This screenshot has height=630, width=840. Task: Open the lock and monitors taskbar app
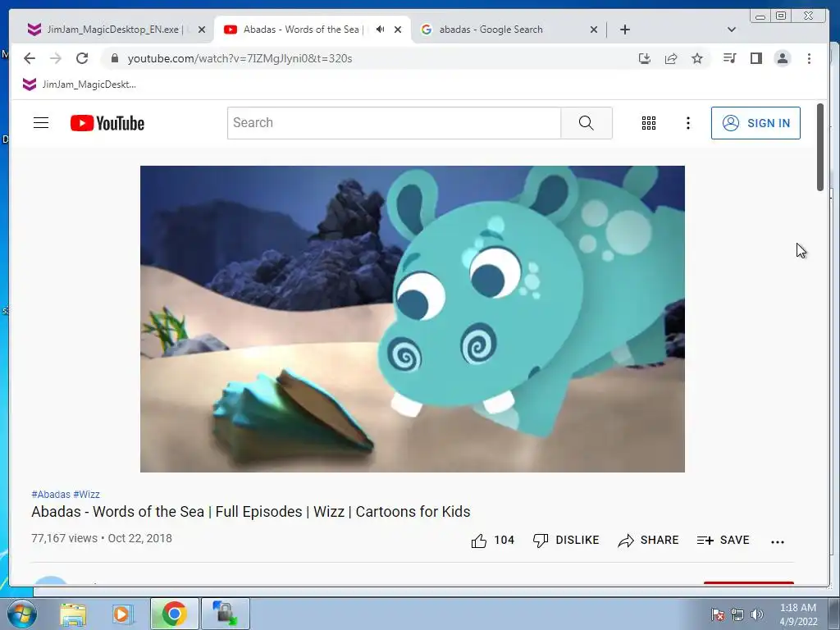pos(225,614)
